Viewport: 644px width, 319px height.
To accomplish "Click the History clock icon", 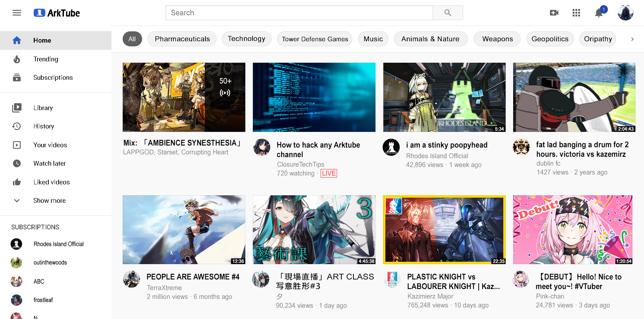I will click(x=17, y=126).
